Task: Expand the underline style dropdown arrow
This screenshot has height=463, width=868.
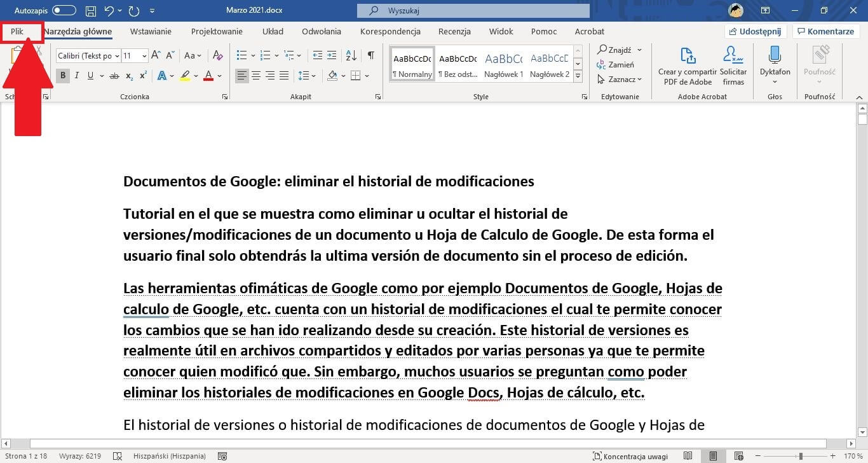Action: click(x=101, y=76)
